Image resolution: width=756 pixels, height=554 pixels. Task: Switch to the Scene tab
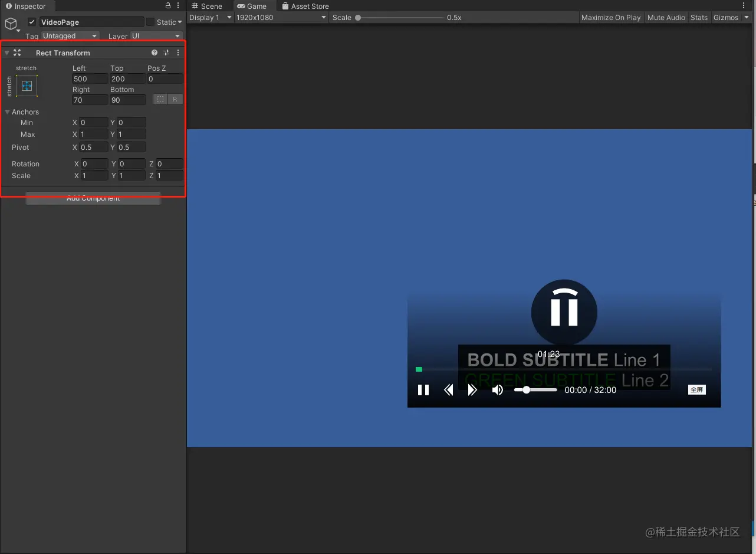pyautogui.click(x=207, y=6)
